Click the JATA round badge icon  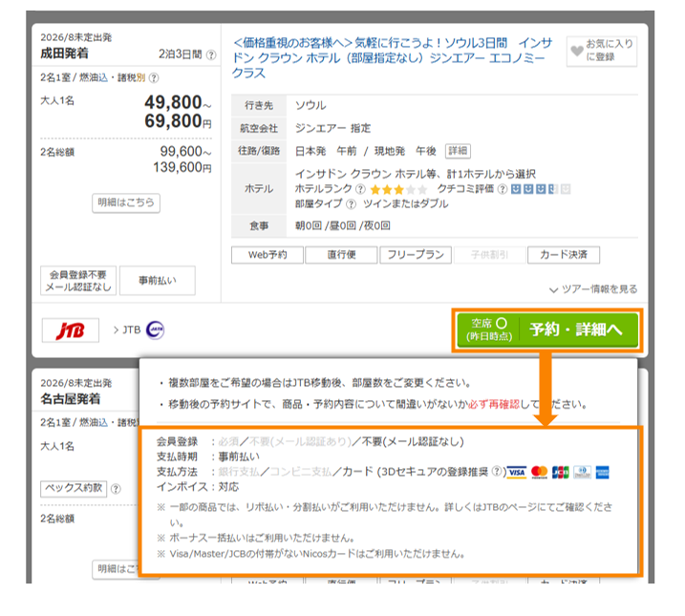pyautogui.click(x=155, y=330)
